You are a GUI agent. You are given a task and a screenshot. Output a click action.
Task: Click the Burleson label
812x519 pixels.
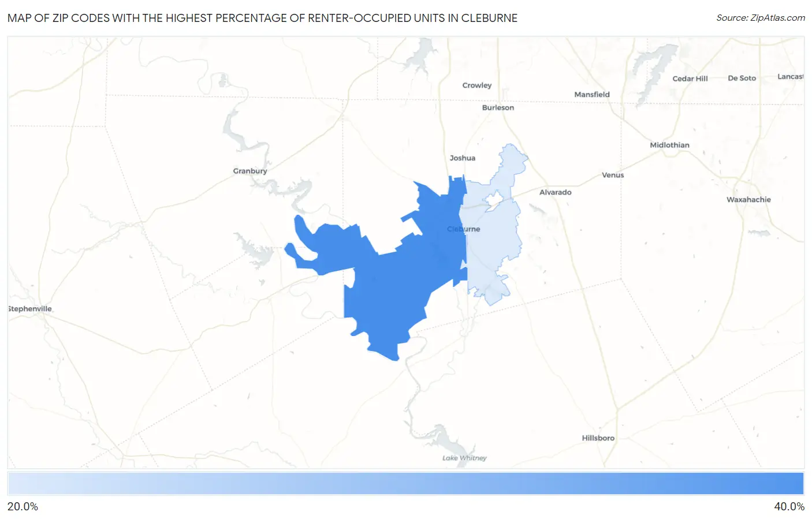[x=498, y=107]
